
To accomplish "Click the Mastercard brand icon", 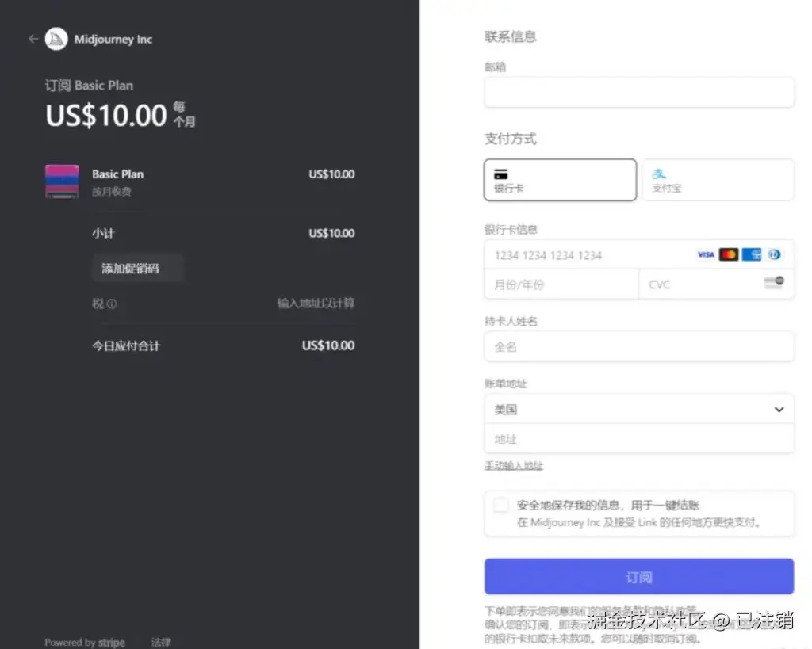I will coord(729,254).
